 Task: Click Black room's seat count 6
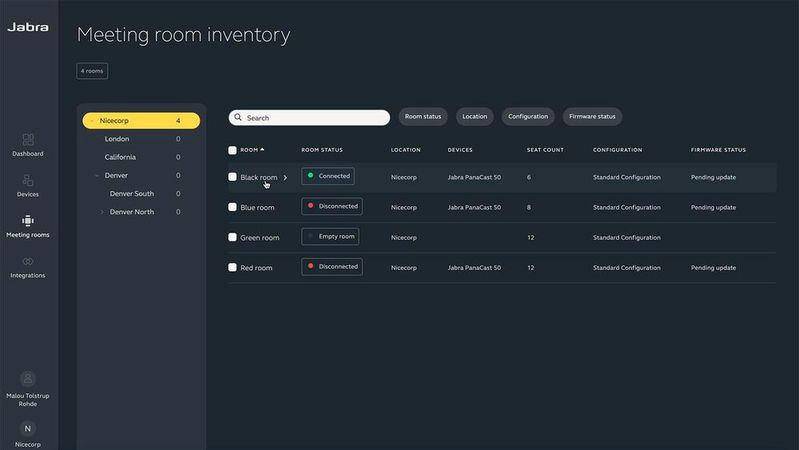pyautogui.click(x=529, y=177)
